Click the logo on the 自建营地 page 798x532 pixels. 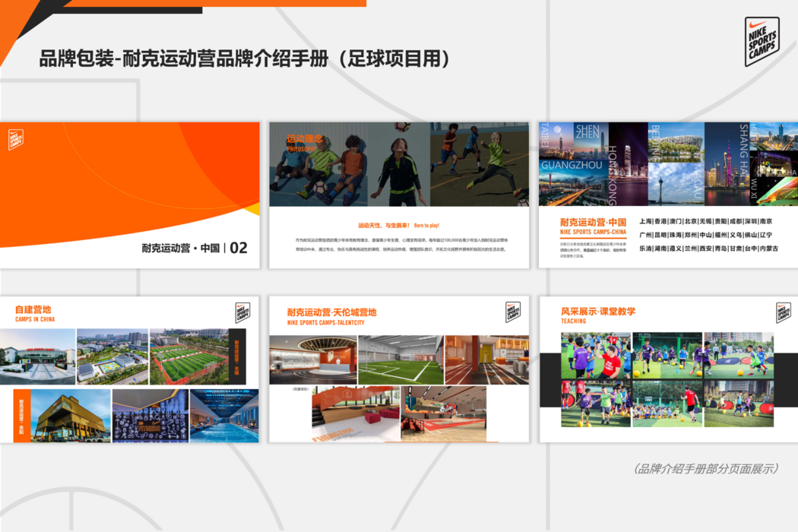pos(242,312)
